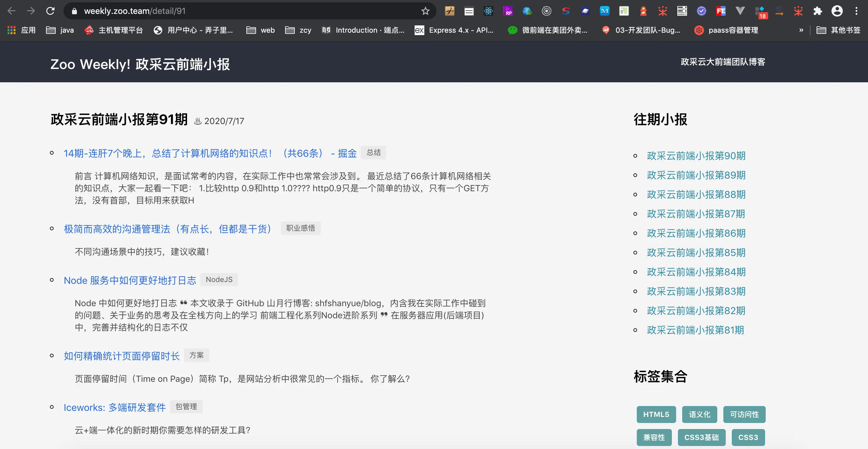868x449 pixels.
Task: Open the browser extensions puzzle icon
Action: tap(818, 11)
